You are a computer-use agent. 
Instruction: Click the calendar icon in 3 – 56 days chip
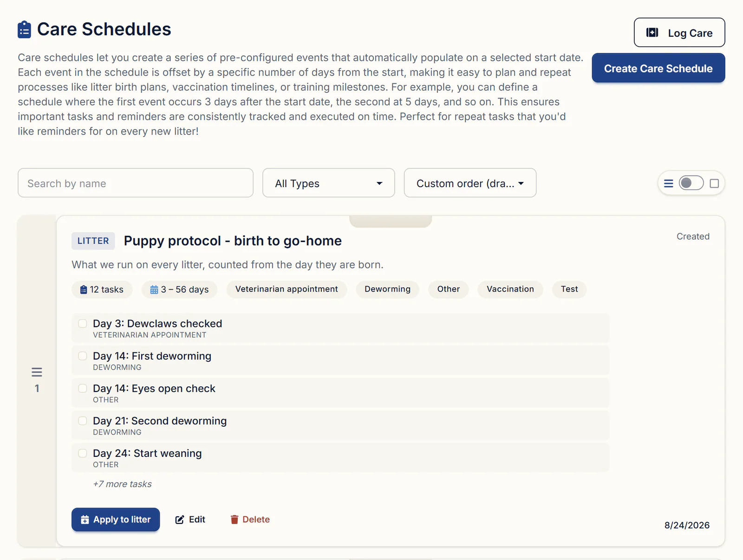tap(154, 290)
